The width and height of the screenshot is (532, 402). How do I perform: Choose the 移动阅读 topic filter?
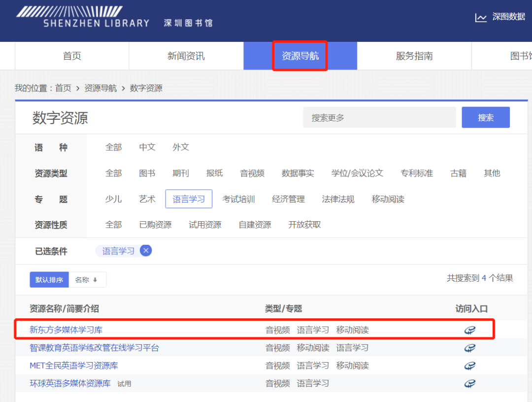click(388, 199)
